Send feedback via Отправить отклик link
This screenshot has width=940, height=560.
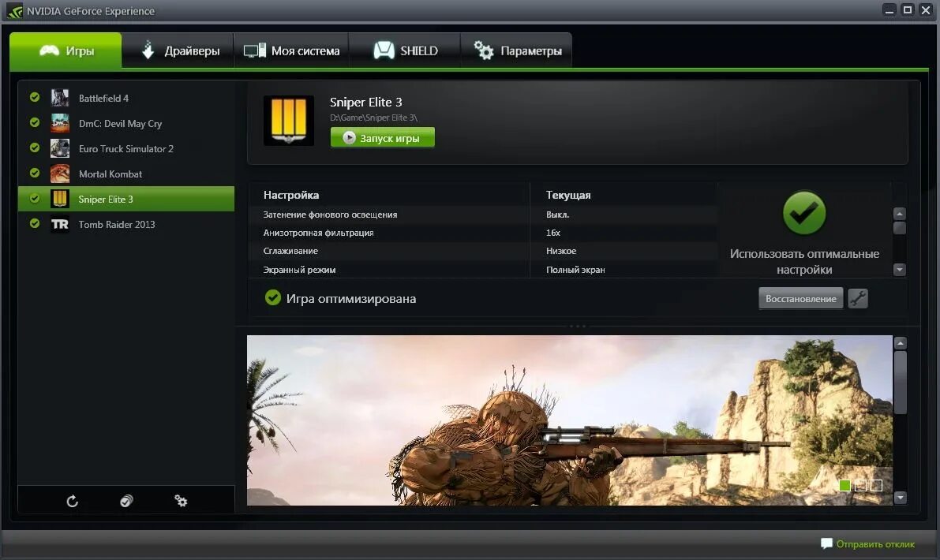[x=875, y=543]
